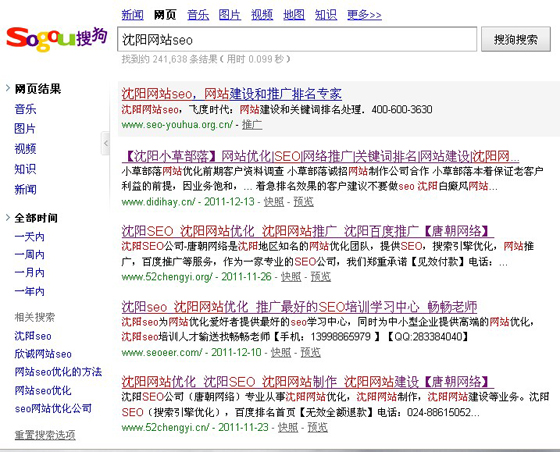Open related search 欣诚网站seo
Image resolution: width=560 pixels, height=452 pixels.
[x=43, y=354]
